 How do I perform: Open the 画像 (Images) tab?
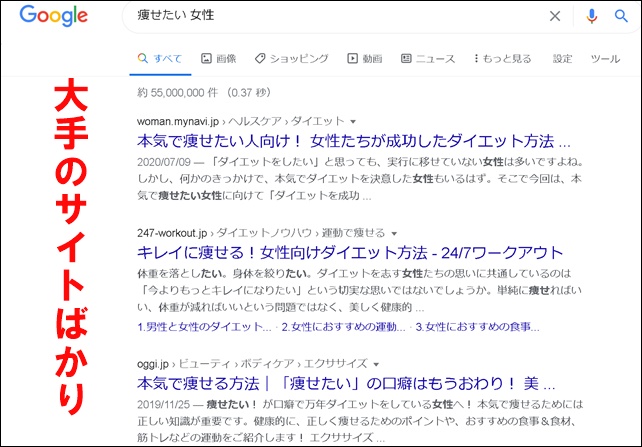pos(217,59)
